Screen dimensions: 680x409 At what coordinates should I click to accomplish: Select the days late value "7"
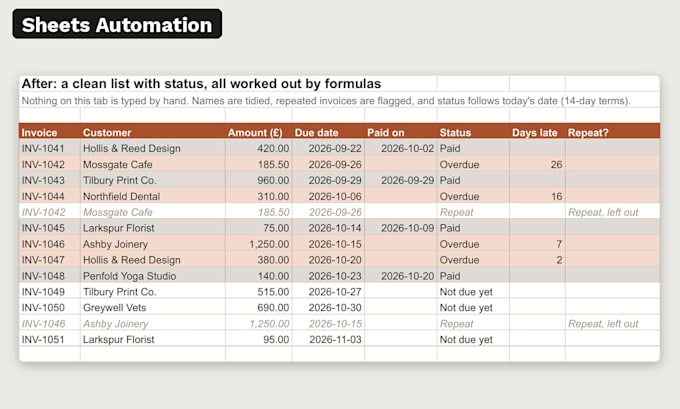pyautogui.click(x=559, y=244)
